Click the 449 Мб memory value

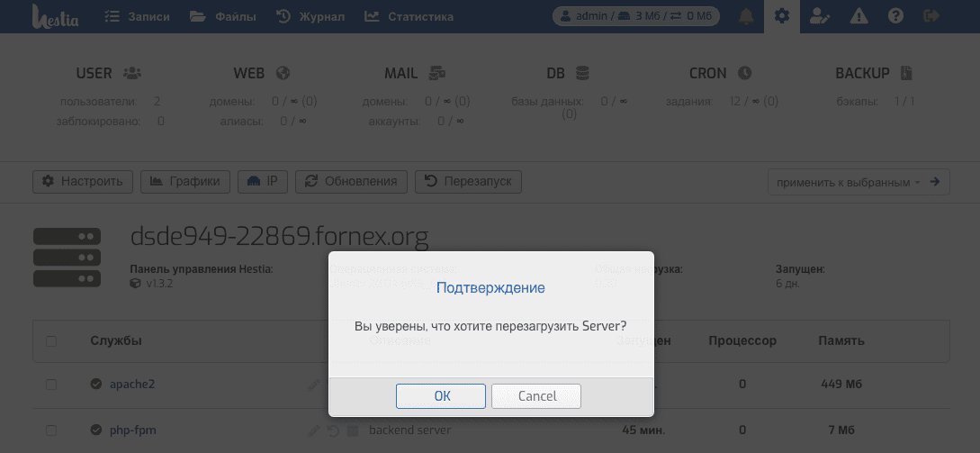click(841, 385)
